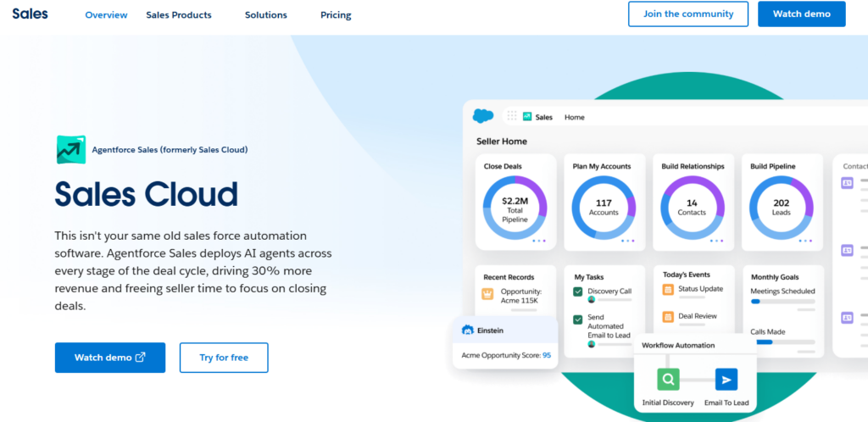868x422 pixels.
Task: Click the Try for free button
Action: click(224, 358)
